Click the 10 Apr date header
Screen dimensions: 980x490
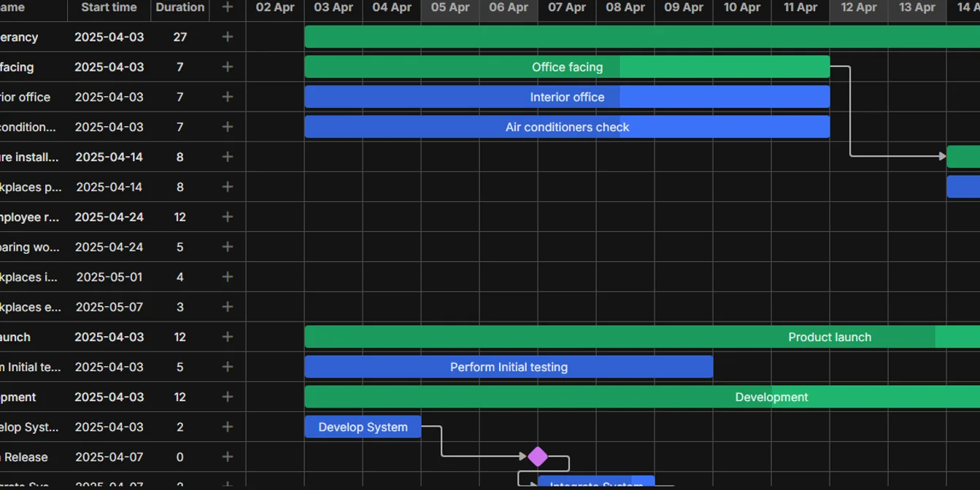742,7
